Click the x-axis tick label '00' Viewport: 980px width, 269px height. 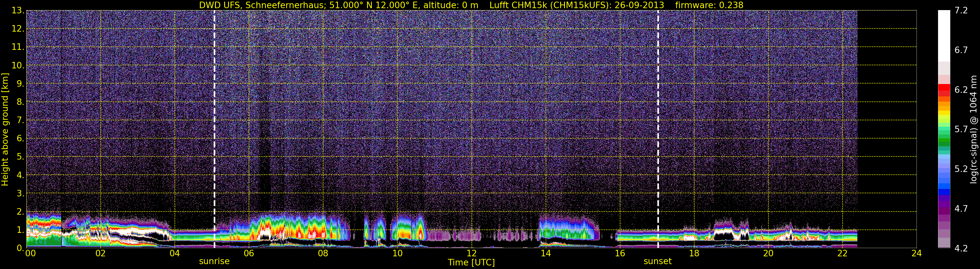pos(31,253)
